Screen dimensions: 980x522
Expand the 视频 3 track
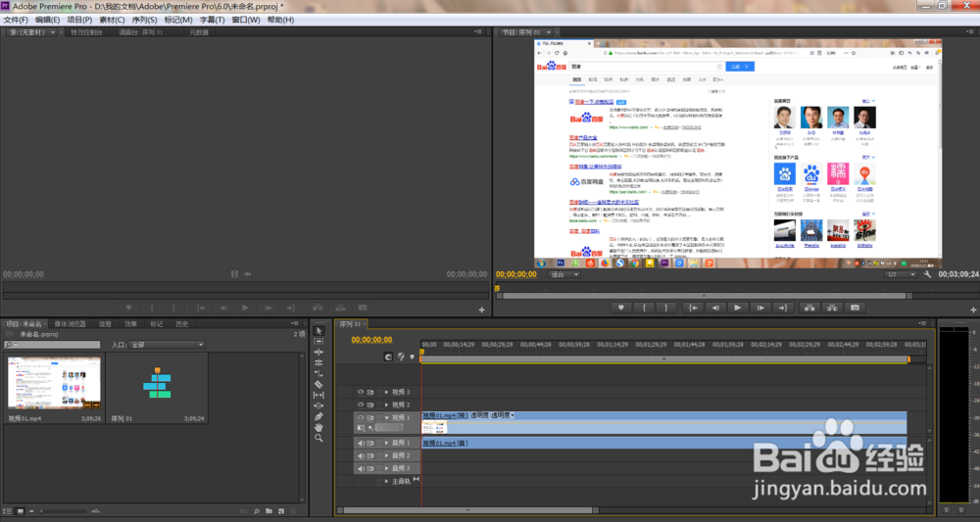[x=387, y=392]
